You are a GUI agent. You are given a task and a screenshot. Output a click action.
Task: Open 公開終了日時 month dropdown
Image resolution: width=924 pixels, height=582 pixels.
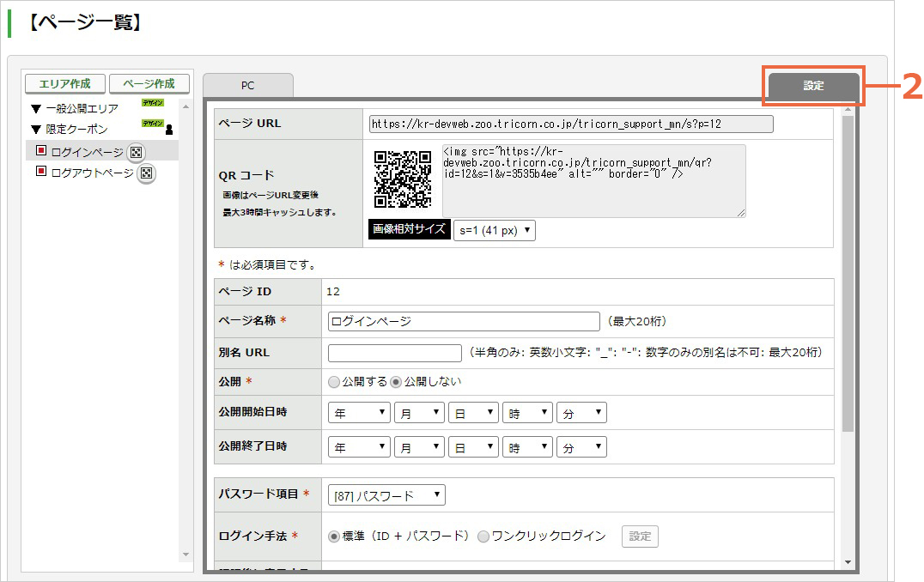click(x=419, y=447)
